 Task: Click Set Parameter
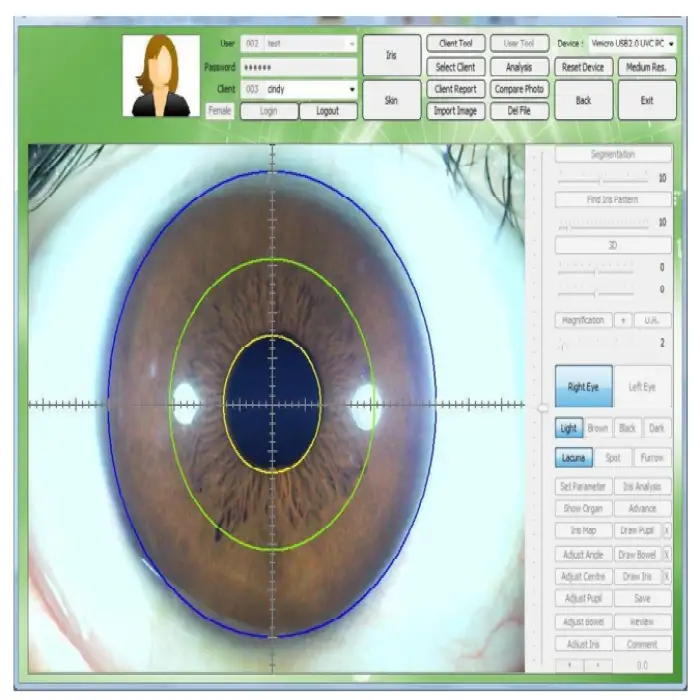(583, 486)
